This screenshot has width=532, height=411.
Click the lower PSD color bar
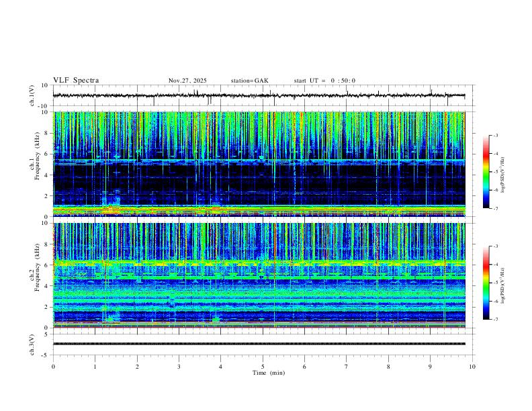[x=486, y=283]
